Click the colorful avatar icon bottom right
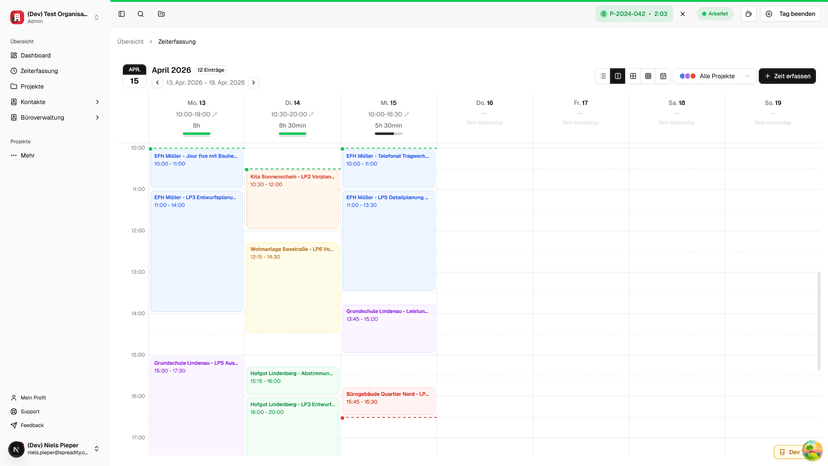 tap(812, 451)
